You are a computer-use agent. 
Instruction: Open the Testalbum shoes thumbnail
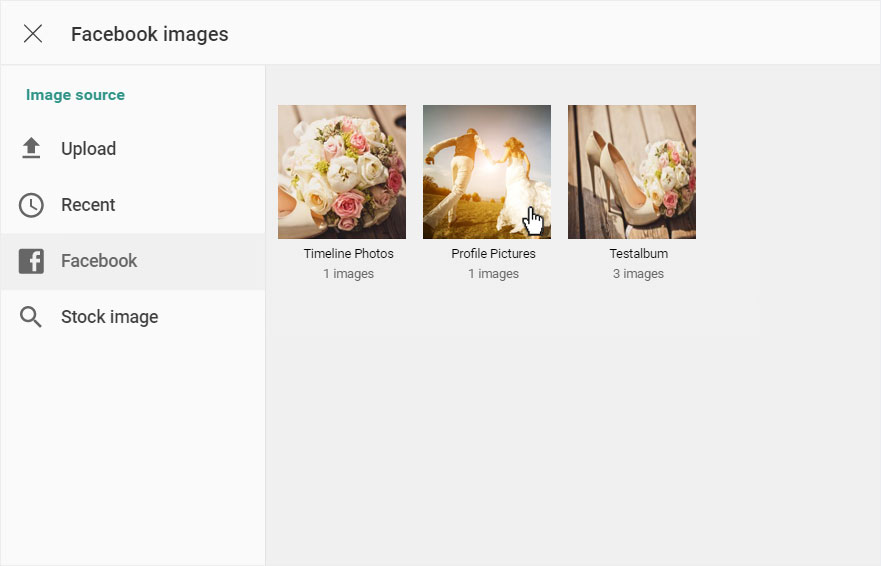632,172
